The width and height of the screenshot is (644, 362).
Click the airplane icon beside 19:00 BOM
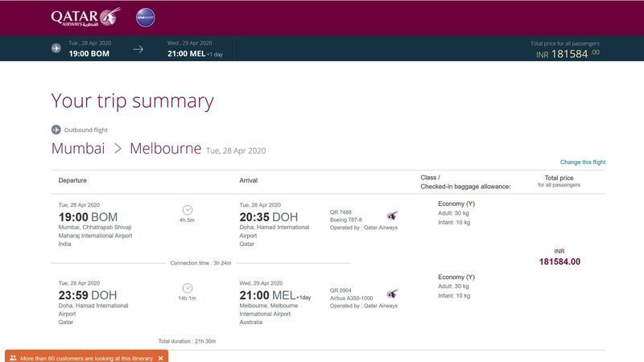(56, 48)
